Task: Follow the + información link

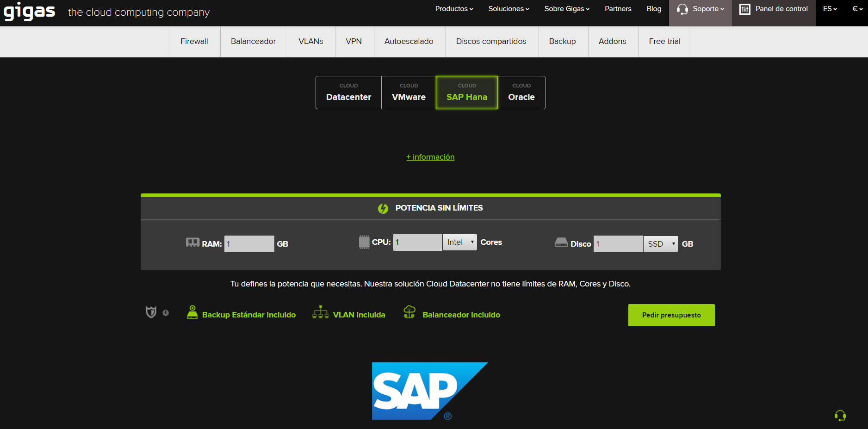Action: [x=430, y=157]
